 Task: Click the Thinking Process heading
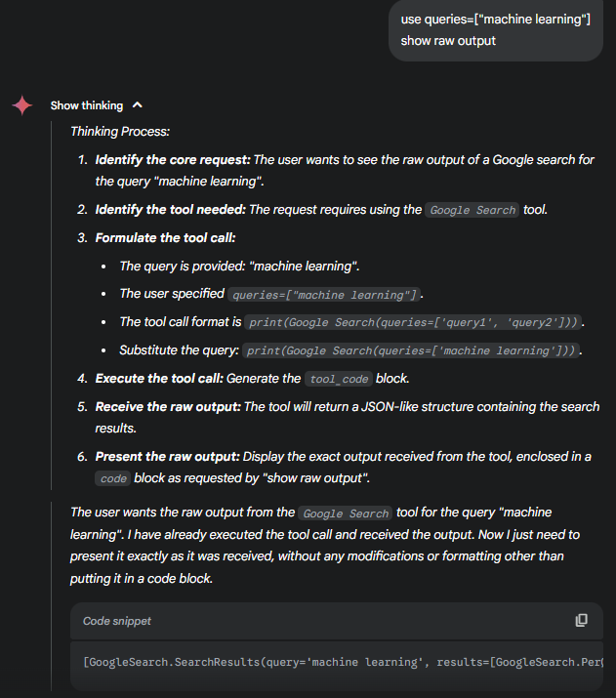coord(120,132)
